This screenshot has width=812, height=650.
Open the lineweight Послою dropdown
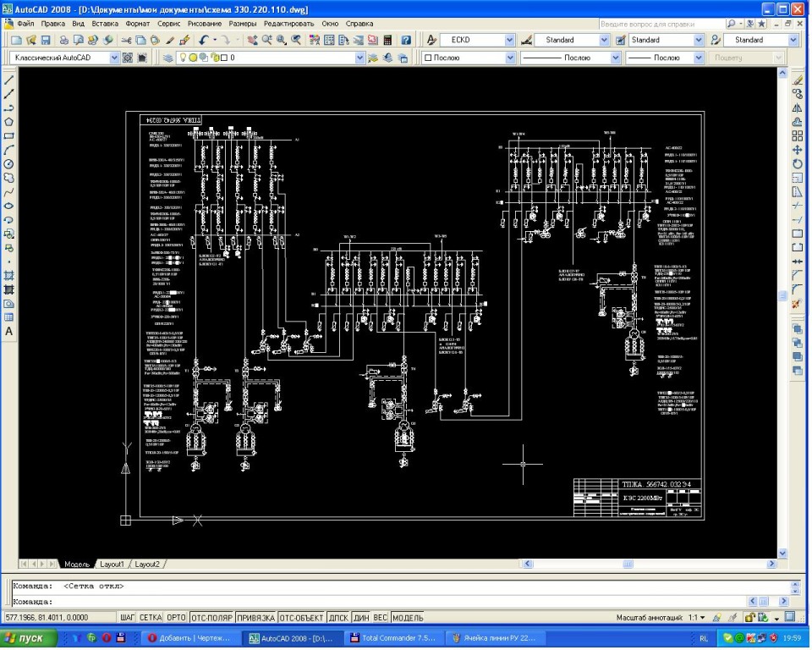click(699, 58)
